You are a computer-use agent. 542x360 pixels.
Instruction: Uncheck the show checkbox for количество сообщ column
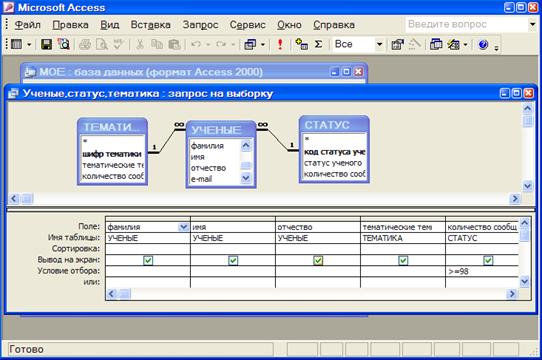(488, 260)
